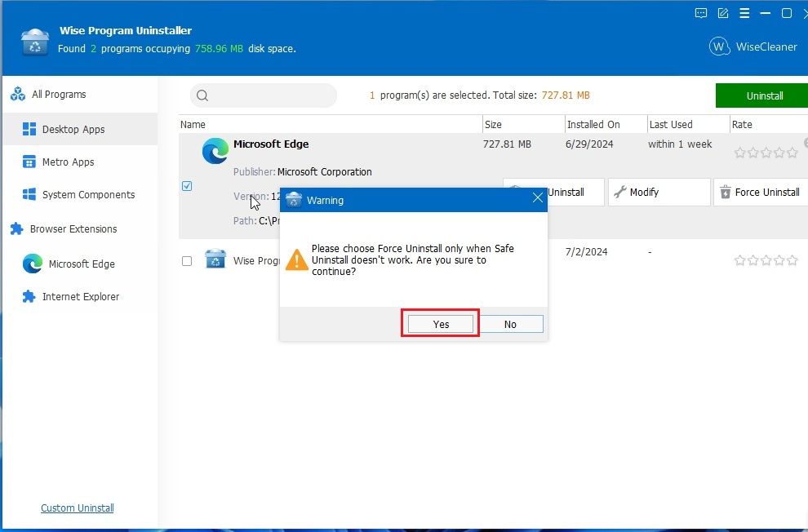Rate Microsoft Edge with the star rating
The width and height of the screenshot is (808, 532).
pos(765,151)
